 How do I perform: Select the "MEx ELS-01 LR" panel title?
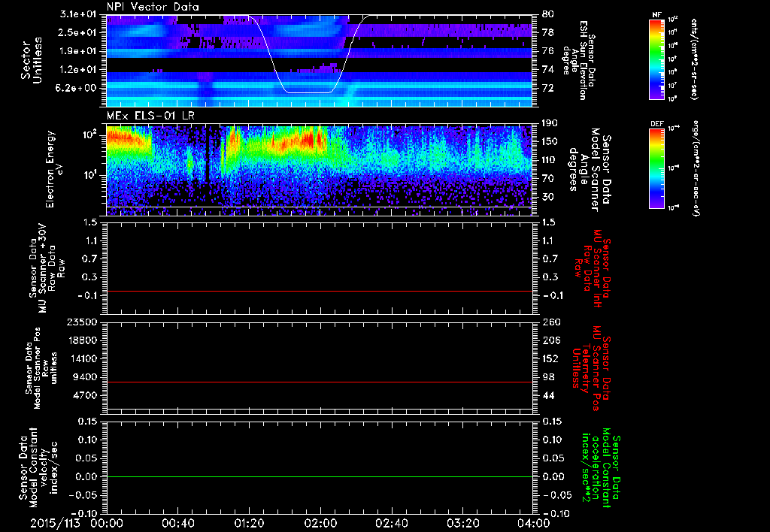pyautogui.click(x=150, y=116)
